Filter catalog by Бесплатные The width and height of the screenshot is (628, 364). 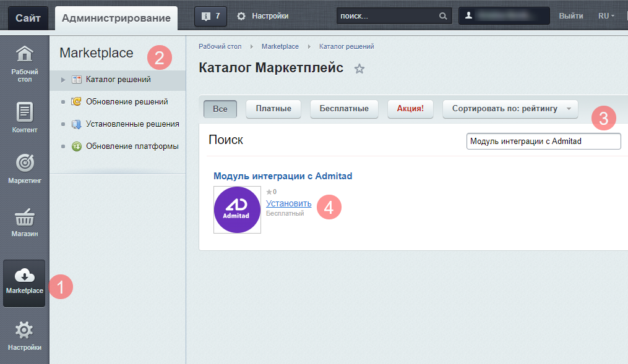[344, 109]
